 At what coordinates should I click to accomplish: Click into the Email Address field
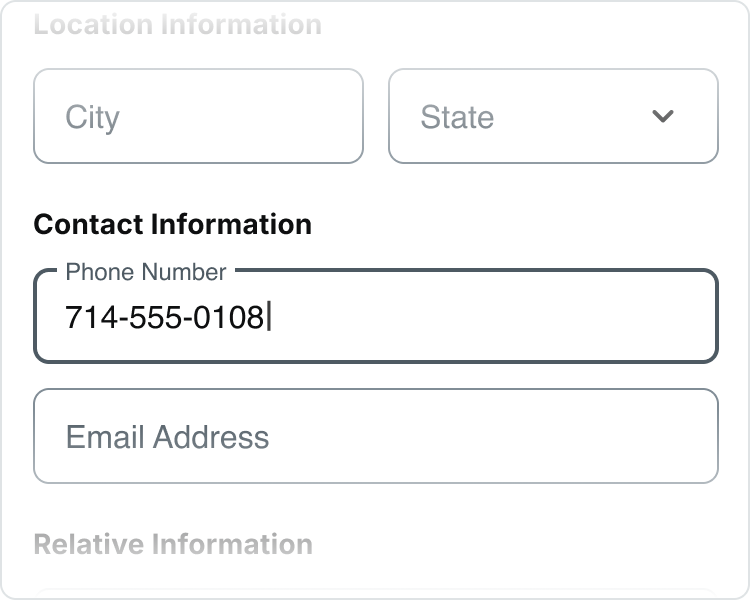[376, 436]
